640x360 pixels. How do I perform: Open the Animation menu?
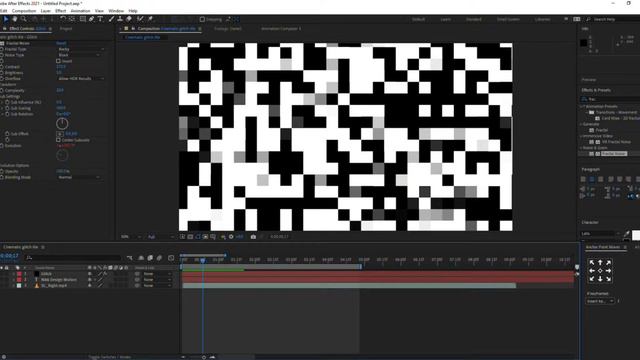pos(80,11)
